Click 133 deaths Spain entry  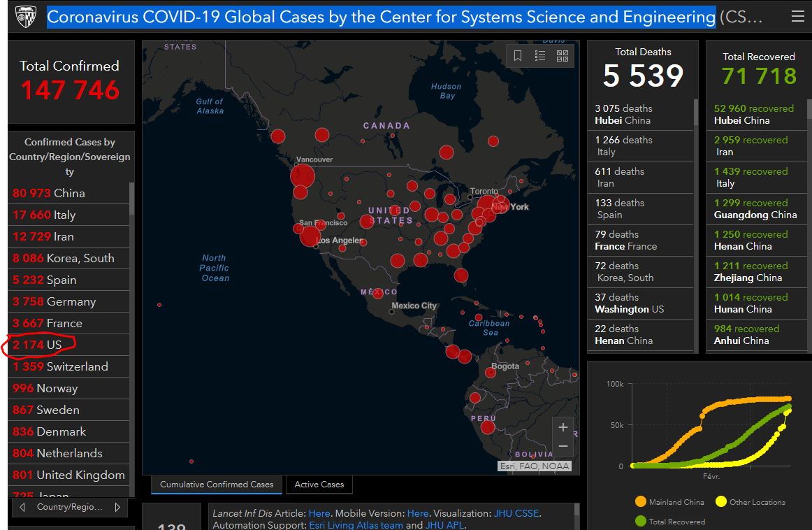point(641,209)
